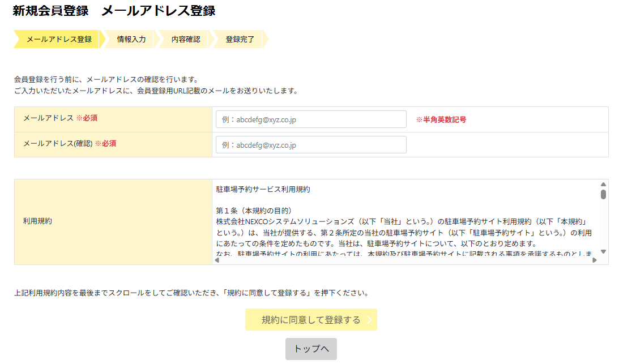Select the メールアドレス登録 step
Screen dimensions: 619x364
coord(59,40)
